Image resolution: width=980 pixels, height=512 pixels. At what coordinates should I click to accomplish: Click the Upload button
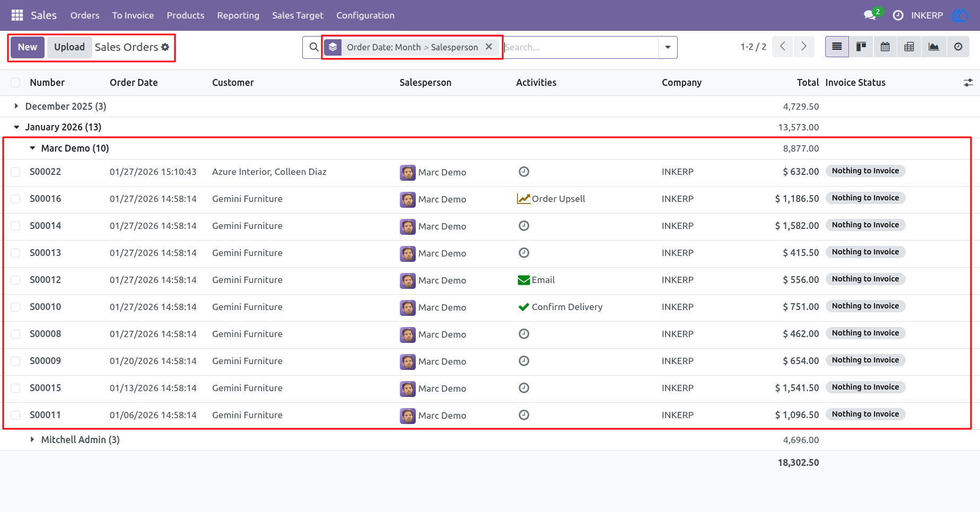pyautogui.click(x=69, y=47)
